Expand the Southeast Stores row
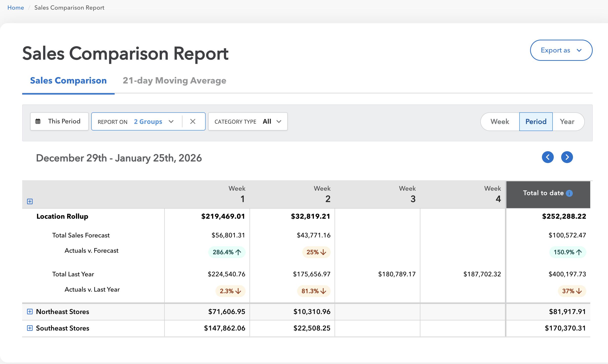The height and width of the screenshot is (364, 608). coord(30,328)
